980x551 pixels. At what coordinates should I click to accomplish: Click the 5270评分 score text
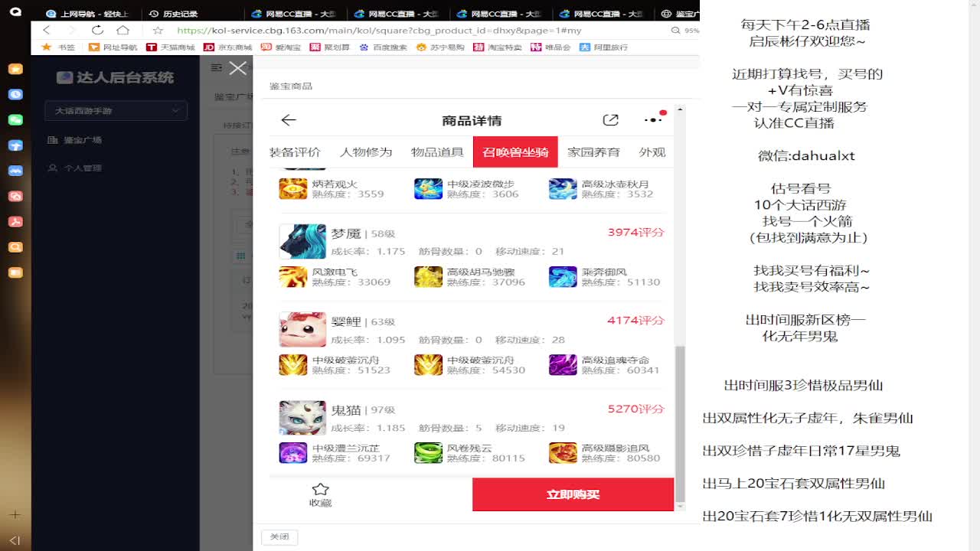coord(635,409)
